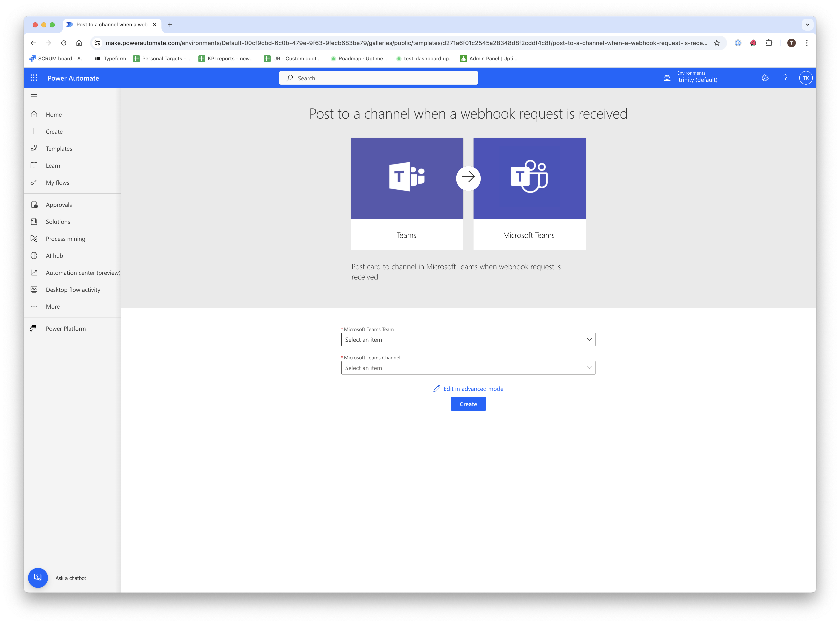Bookmark this page with the star icon
Viewport: 840px width, 624px height.
717,43
